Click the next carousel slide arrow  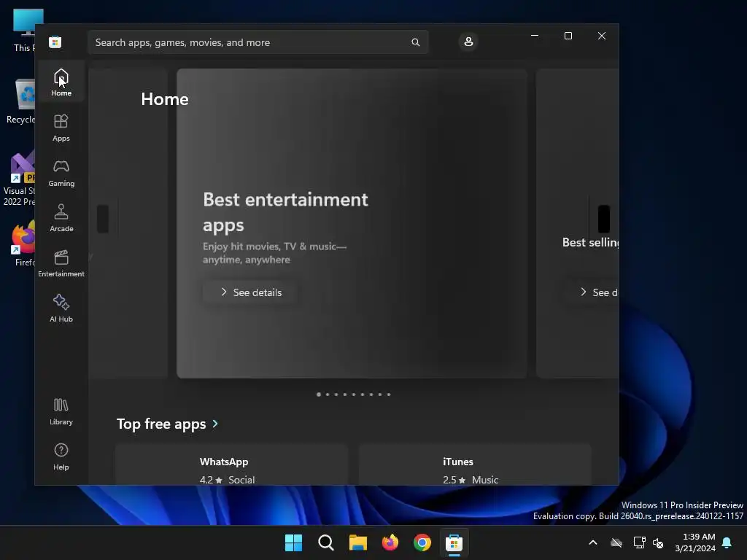(x=603, y=219)
